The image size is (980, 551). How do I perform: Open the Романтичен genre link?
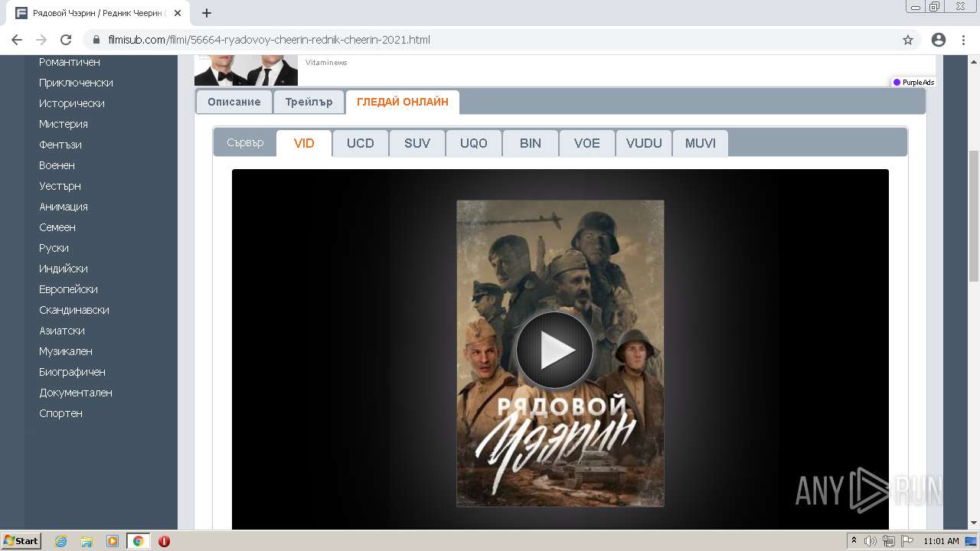pyautogui.click(x=70, y=62)
